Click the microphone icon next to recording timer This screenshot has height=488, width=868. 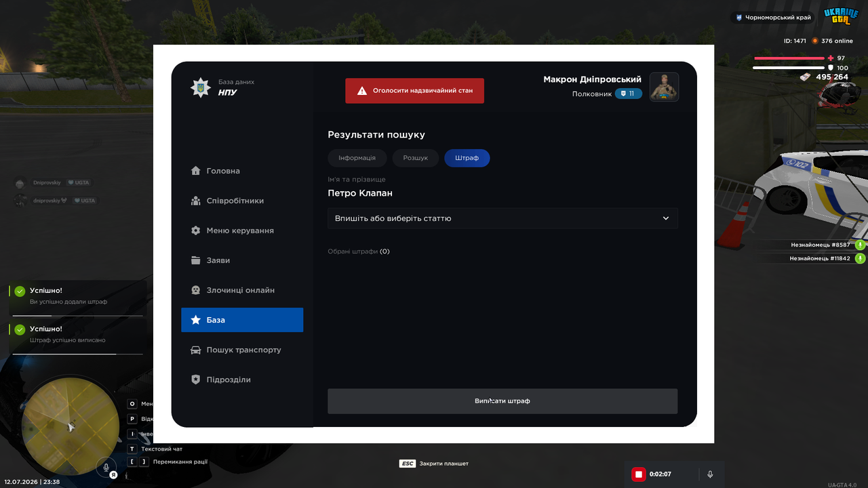[710, 474]
